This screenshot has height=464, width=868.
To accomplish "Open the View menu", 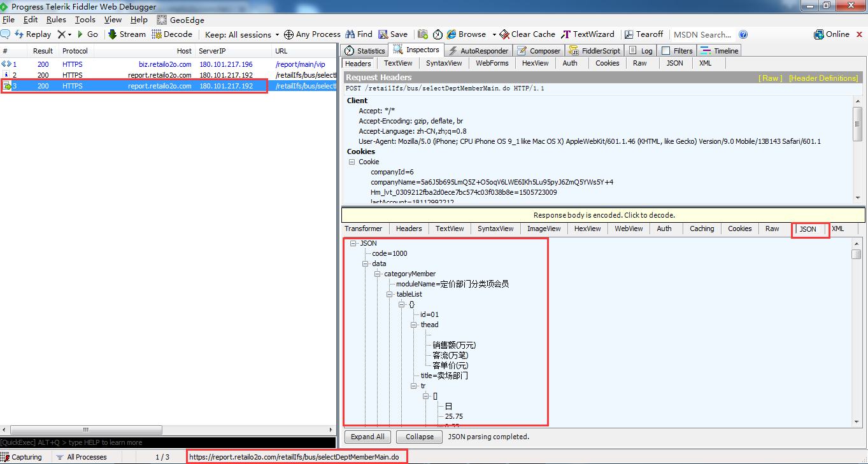I will 113,20.
